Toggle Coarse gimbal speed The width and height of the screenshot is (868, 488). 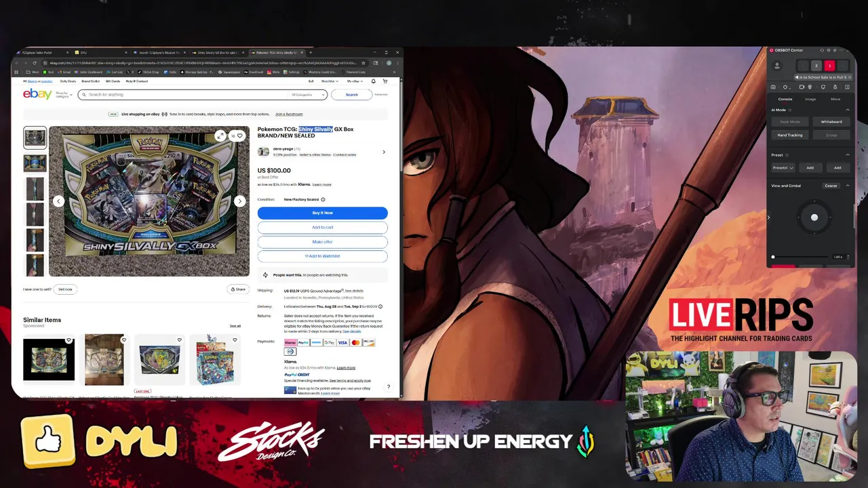tap(831, 186)
